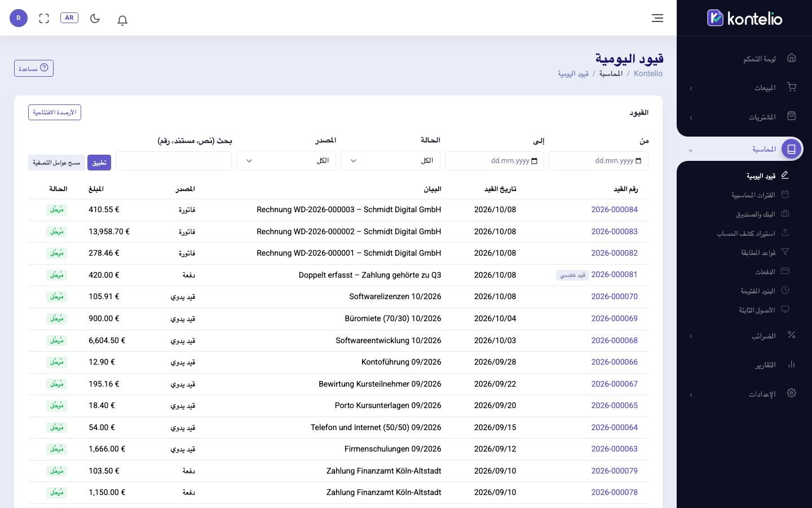Open الدفعات sidebar item

click(x=765, y=271)
